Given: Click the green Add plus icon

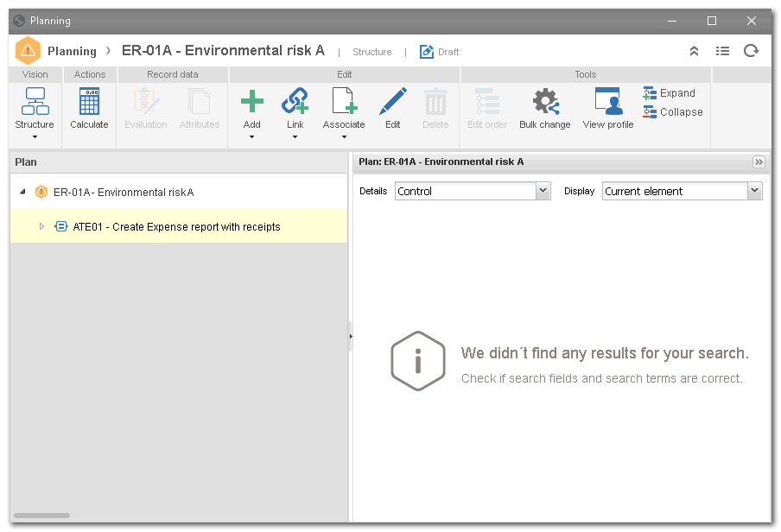Looking at the screenshot, I should point(252,101).
